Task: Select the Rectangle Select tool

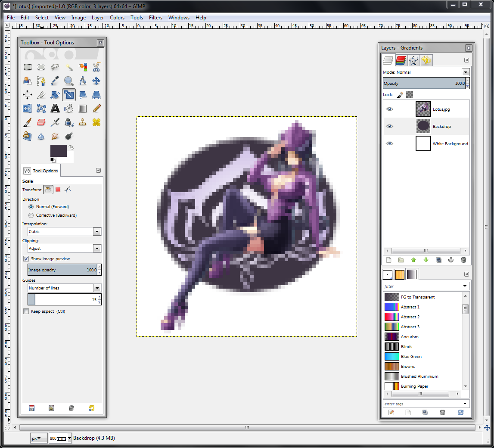Action: click(x=28, y=67)
